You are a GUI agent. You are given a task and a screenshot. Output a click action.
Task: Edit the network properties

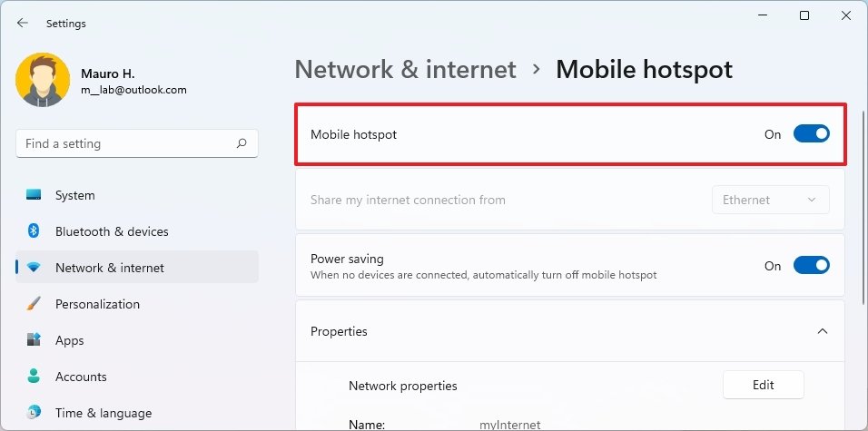tap(763, 385)
